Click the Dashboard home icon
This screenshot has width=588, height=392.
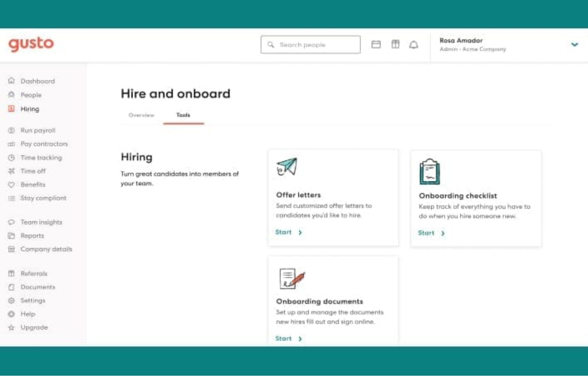coord(12,81)
